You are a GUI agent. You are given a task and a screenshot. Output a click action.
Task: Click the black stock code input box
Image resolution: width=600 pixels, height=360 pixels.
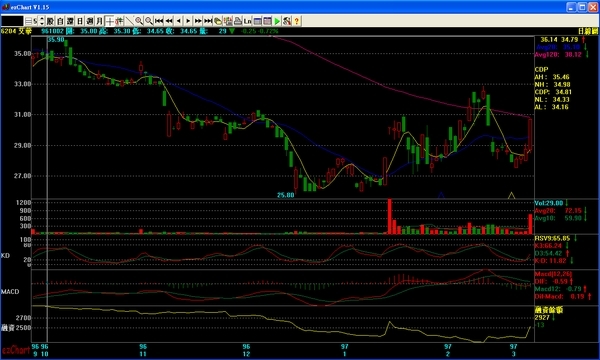12,21
